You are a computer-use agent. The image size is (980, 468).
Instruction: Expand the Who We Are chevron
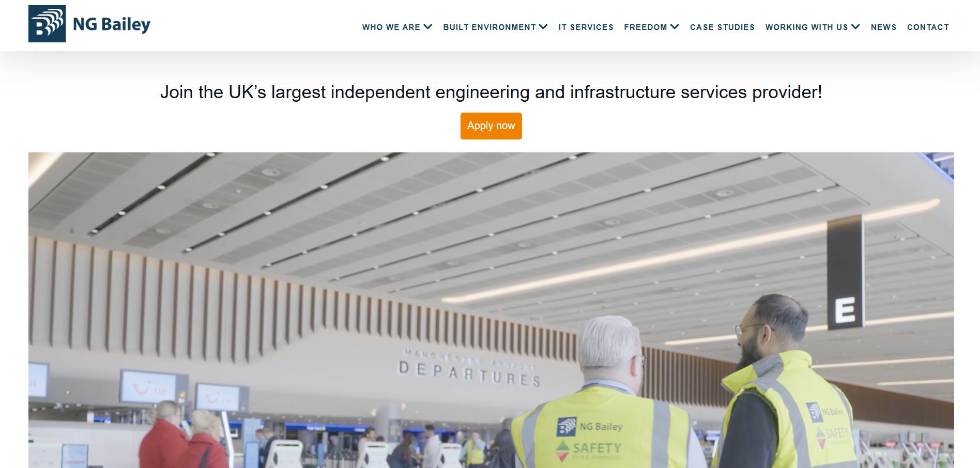pyautogui.click(x=428, y=27)
